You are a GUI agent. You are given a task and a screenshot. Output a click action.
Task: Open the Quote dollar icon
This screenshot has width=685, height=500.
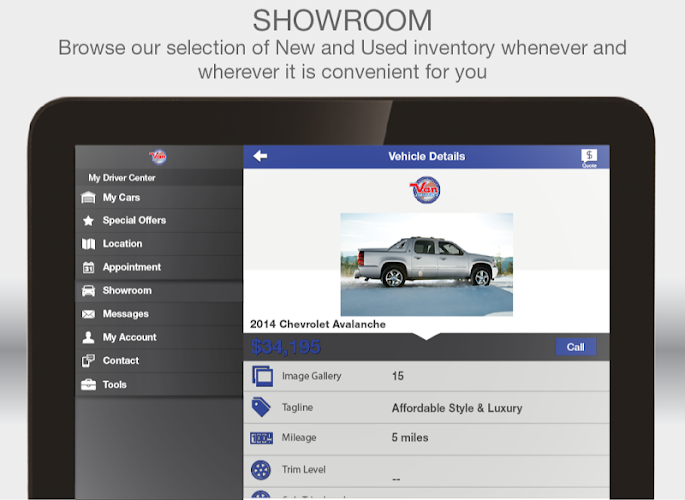coord(589,158)
